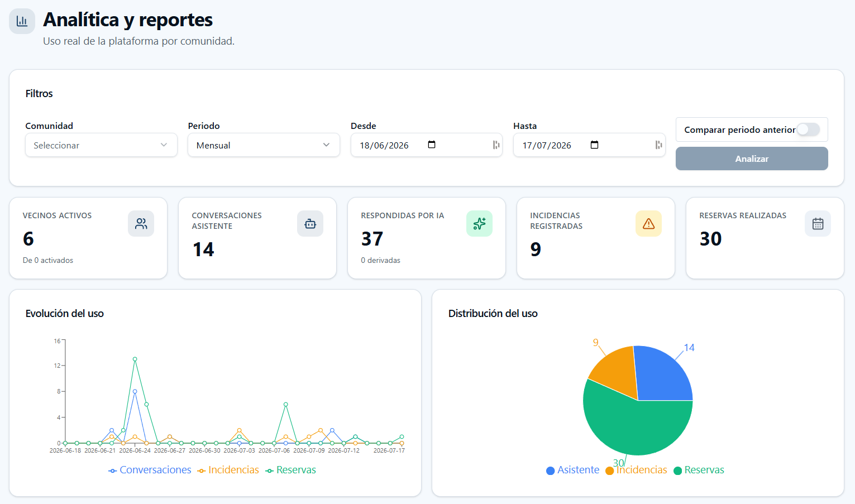
Task: Click the bar chart analytics icon
Action: (x=22, y=21)
